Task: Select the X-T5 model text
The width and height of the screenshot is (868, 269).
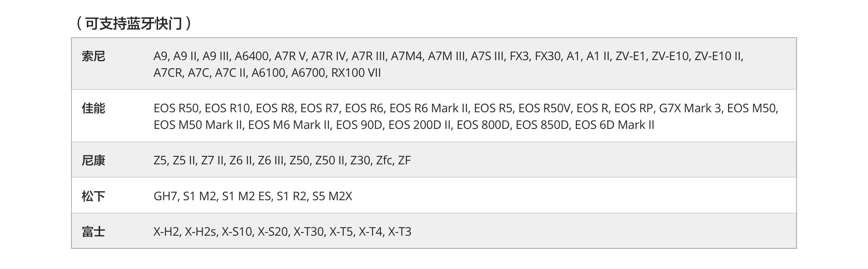Action: pos(341,232)
